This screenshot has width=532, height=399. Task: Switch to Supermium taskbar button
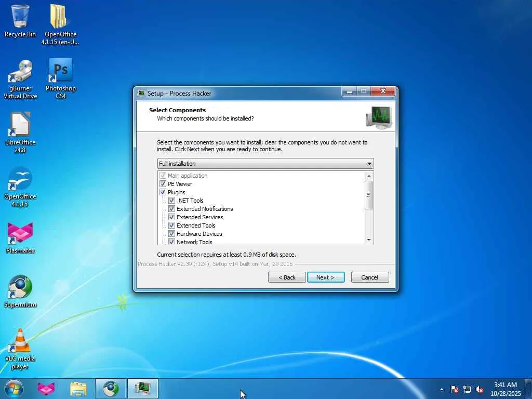(111, 389)
